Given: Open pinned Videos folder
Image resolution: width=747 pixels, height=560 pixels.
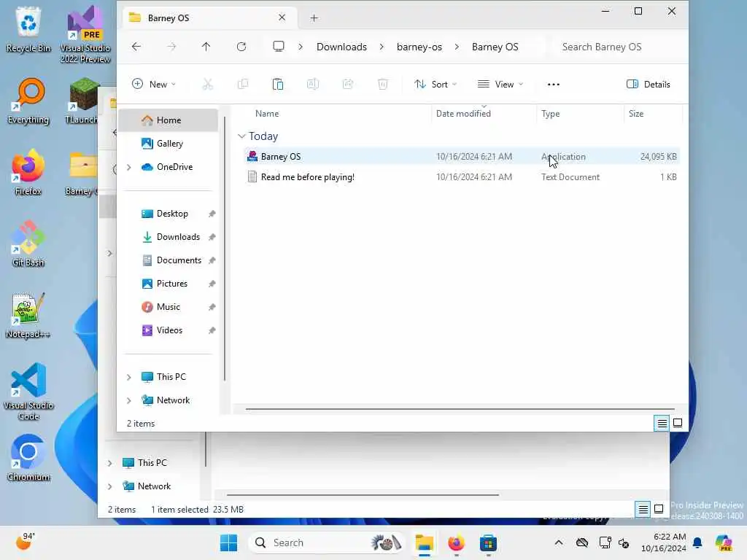Looking at the screenshot, I should 168,330.
